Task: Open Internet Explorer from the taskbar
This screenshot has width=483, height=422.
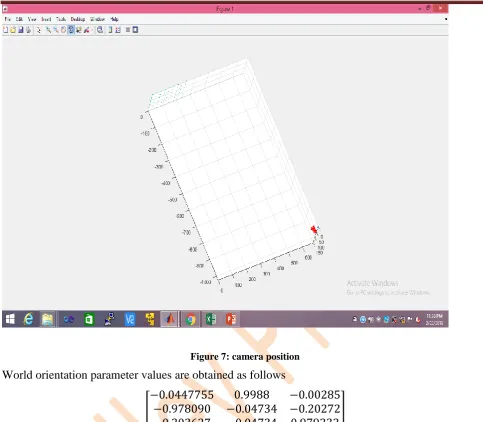Action: [x=29, y=319]
